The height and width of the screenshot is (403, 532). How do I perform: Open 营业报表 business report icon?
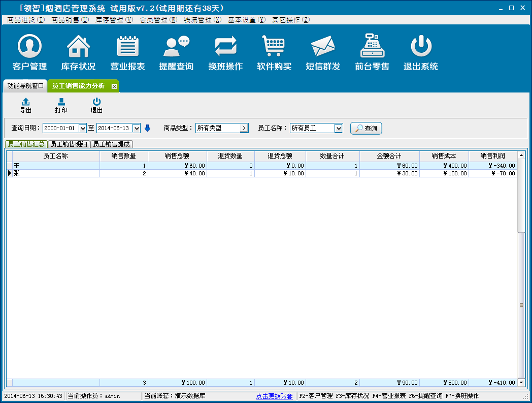(127, 47)
